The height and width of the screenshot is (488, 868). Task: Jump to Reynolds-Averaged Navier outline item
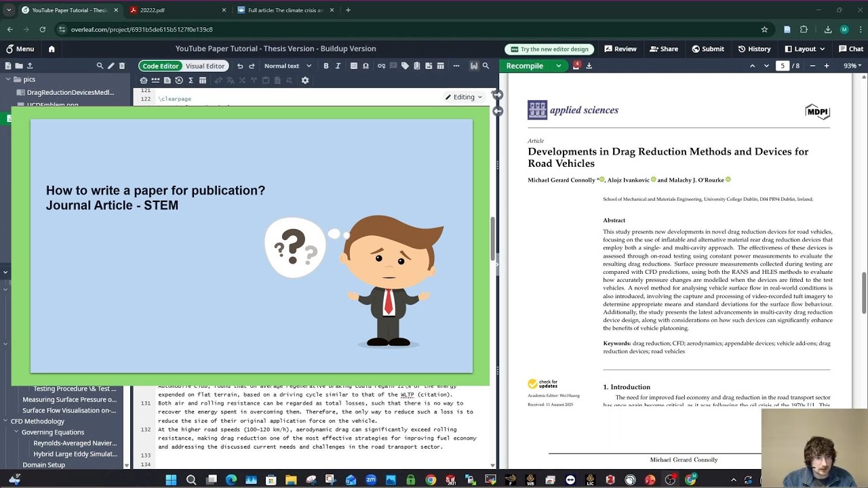pyautogui.click(x=75, y=443)
